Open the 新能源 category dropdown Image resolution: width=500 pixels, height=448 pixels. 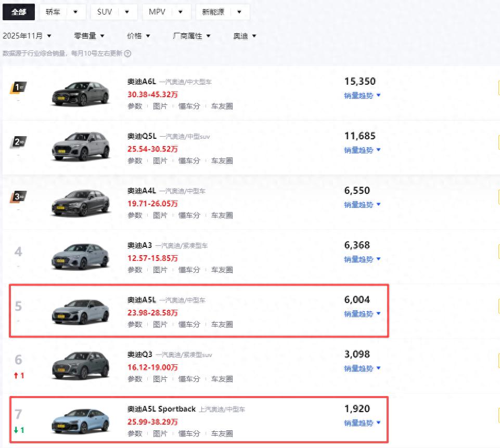coord(222,12)
